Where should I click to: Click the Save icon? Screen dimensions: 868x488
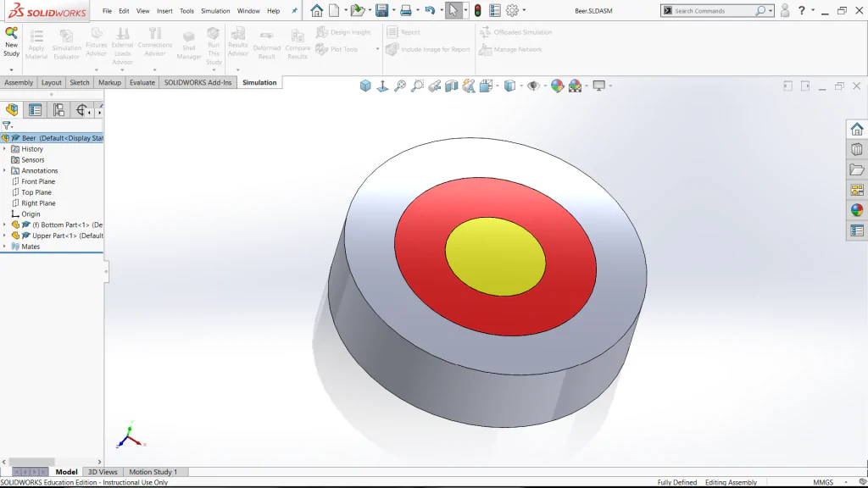coord(381,10)
